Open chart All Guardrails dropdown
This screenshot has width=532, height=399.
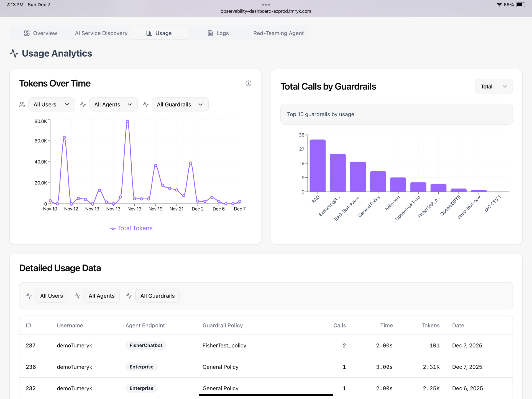point(180,104)
